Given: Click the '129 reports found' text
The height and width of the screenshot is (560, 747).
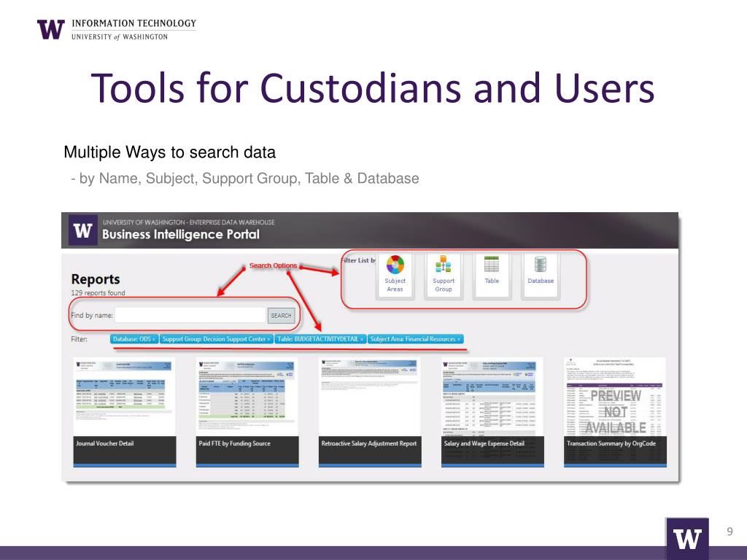Looking at the screenshot, I should [x=98, y=293].
